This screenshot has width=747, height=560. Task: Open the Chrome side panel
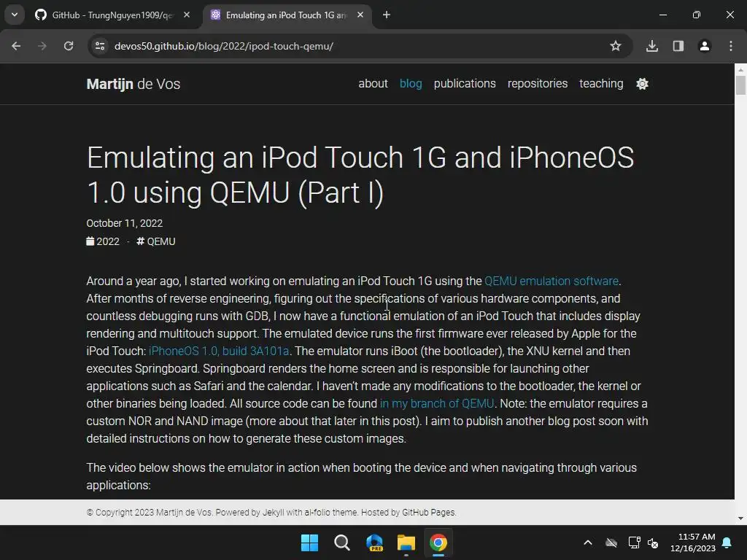pyautogui.click(x=678, y=46)
